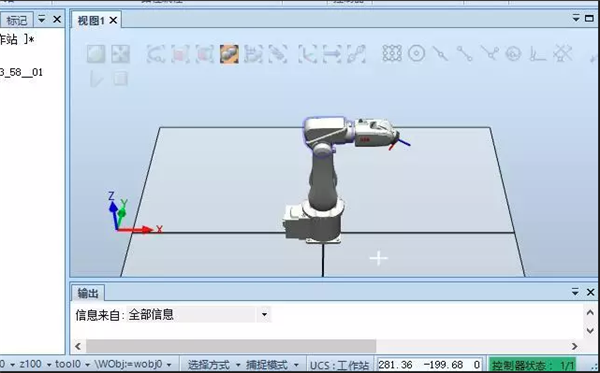Click the box-shaped icon on second toolbar row
The height and width of the screenshot is (373, 600).
[x=120, y=78]
